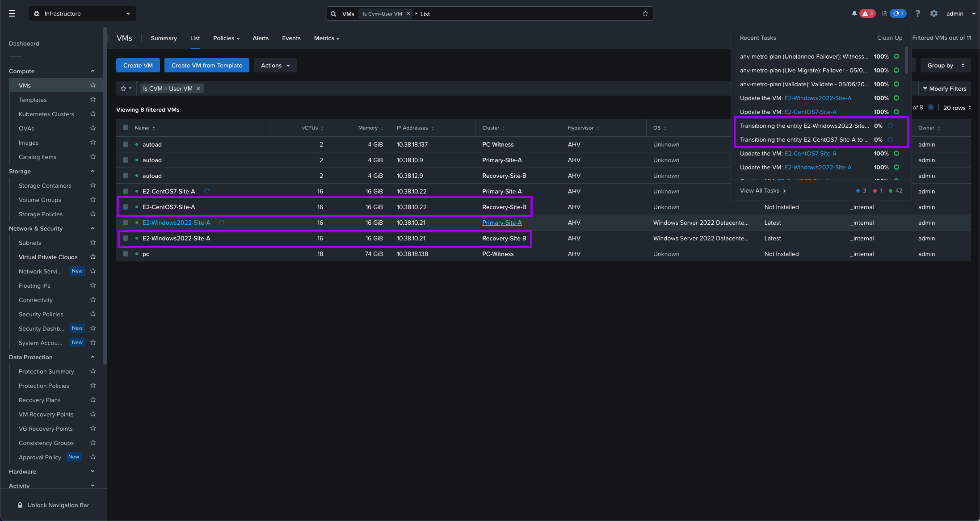Open the admin user menu
This screenshot has width=980, height=521.
[x=960, y=13]
